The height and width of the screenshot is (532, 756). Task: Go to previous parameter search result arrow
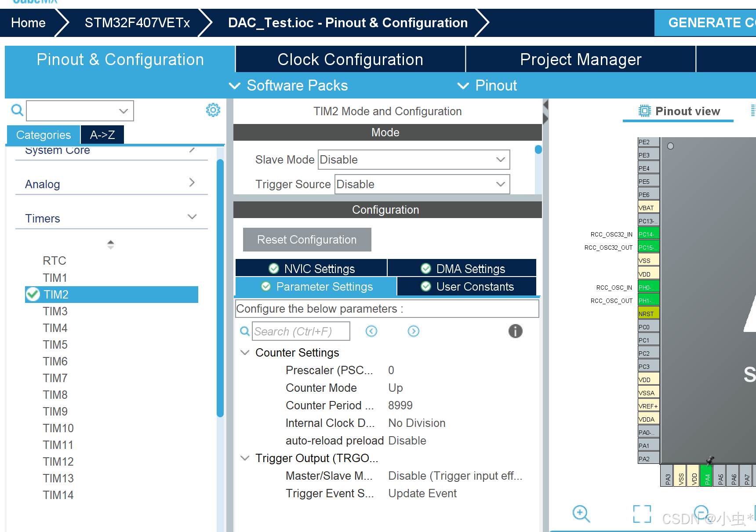click(x=371, y=331)
